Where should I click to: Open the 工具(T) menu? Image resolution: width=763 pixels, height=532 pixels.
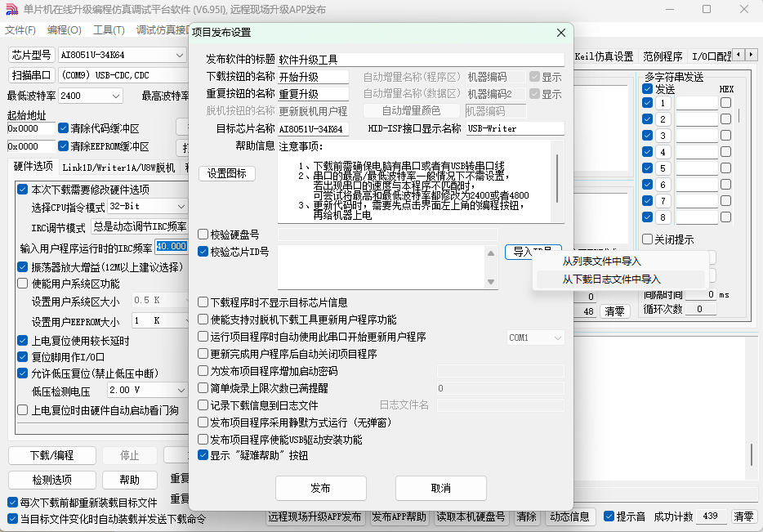click(109, 30)
